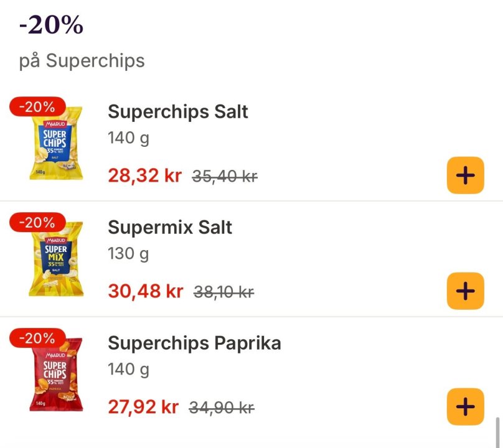The image size is (503, 448).
Task: Tap the -20% badge on Superchips Salt
Action: tap(37, 106)
